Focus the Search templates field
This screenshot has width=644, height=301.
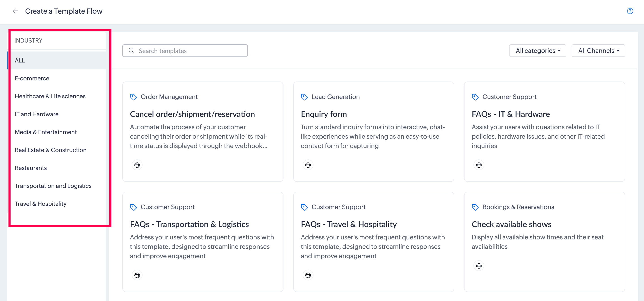[185, 51]
